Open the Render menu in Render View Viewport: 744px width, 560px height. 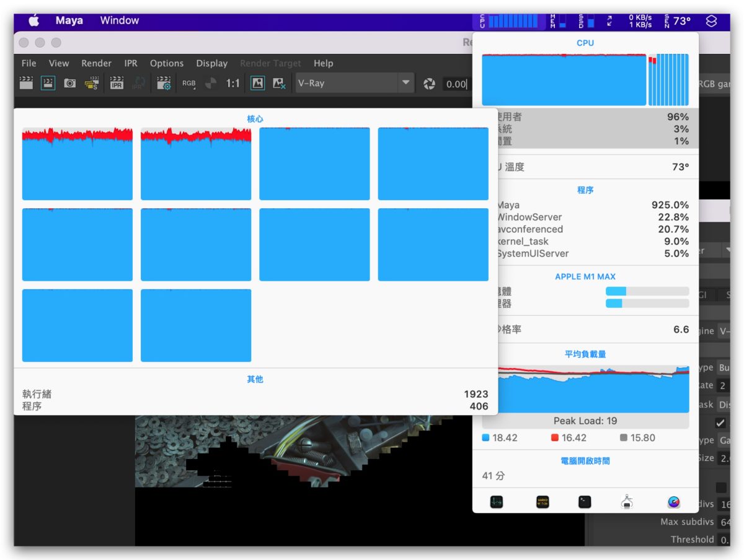pos(96,63)
